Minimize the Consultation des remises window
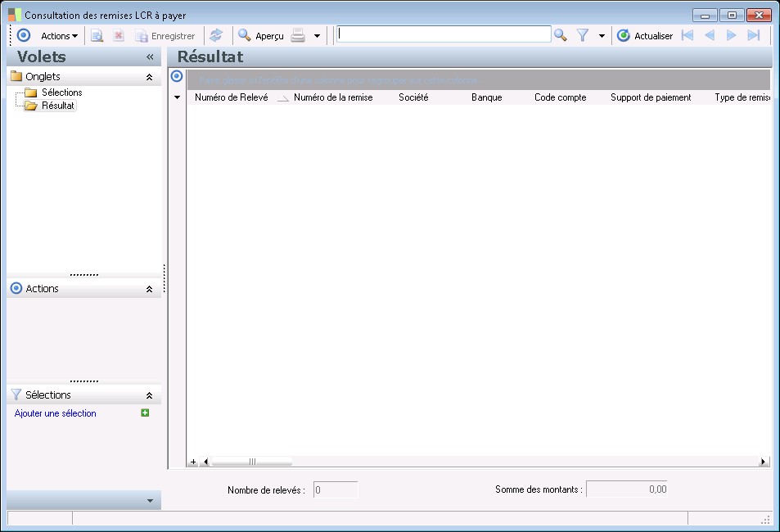The width and height of the screenshot is (780, 532). (705, 16)
